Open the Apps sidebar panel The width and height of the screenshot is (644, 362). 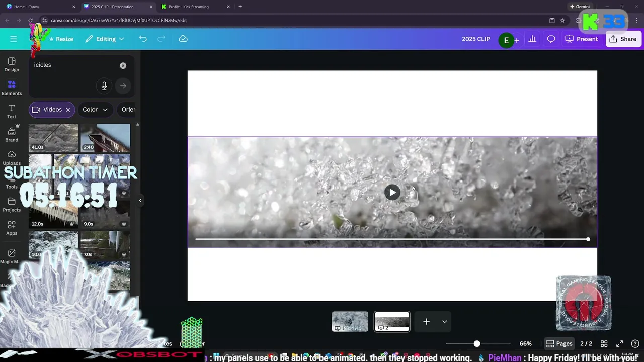point(12,228)
